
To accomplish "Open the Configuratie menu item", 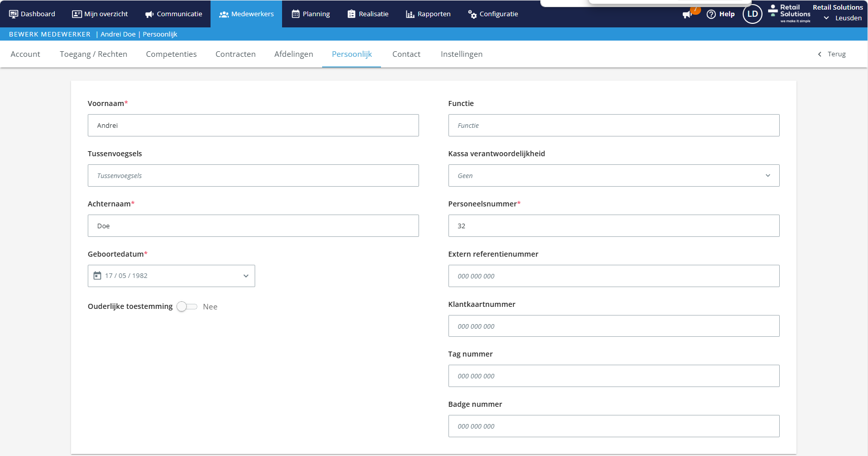I will pos(493,14).
